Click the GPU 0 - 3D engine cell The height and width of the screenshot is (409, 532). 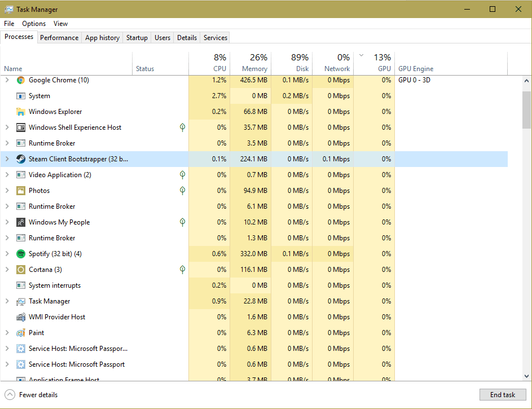pyautogui.click(x=414, y=80)
